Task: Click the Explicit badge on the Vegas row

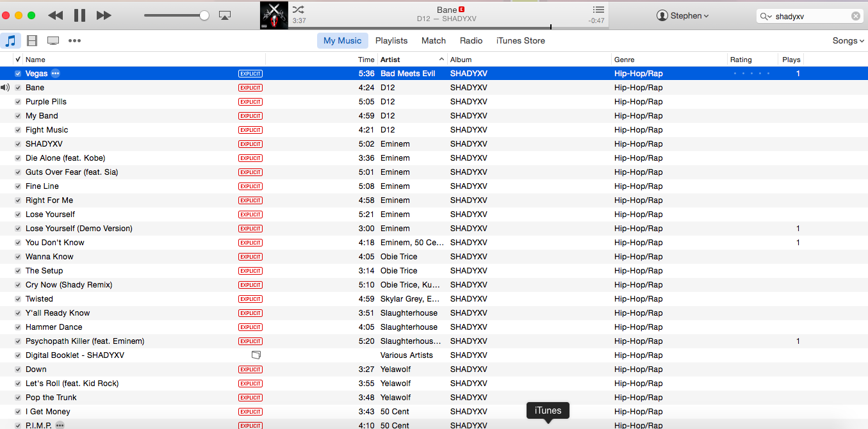Action: click(x=250, y=74)
